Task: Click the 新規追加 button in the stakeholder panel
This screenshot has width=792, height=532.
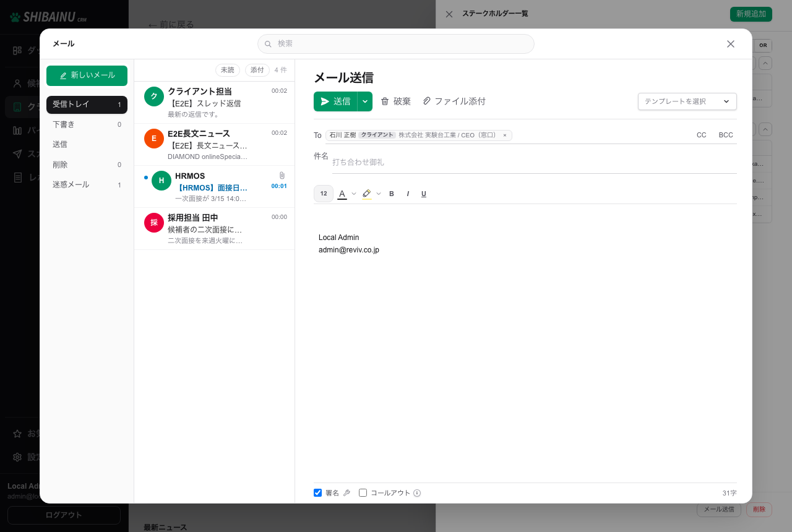Action: [x=751, y=14]
